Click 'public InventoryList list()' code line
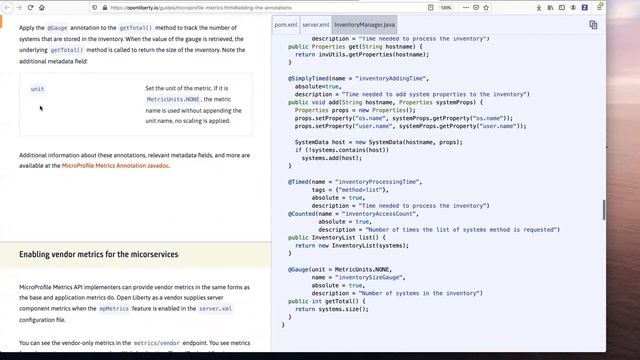The image size is (640, 360). click(337, 238)
